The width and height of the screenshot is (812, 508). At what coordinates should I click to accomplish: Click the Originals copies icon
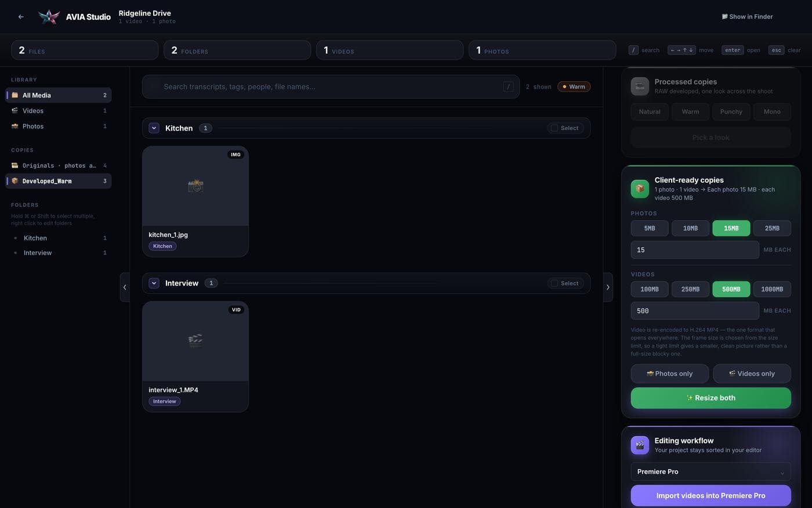pos(15,165)
